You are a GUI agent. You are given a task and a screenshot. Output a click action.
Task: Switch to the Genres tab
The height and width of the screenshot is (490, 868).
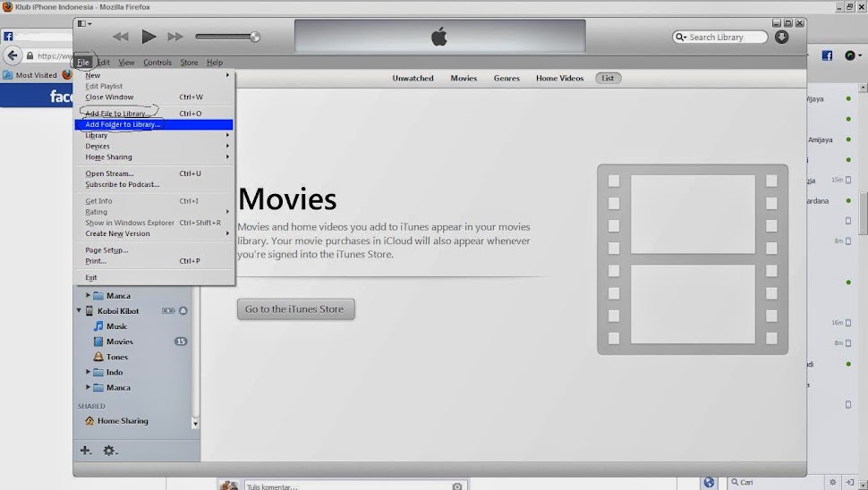pyautogui.click(x=506, y=78)
